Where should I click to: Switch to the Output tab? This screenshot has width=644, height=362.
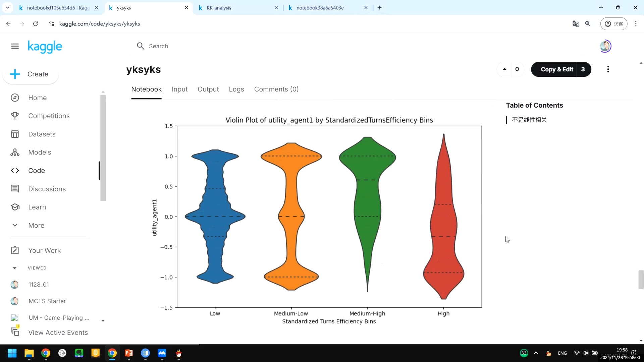[x=208, y=89]
